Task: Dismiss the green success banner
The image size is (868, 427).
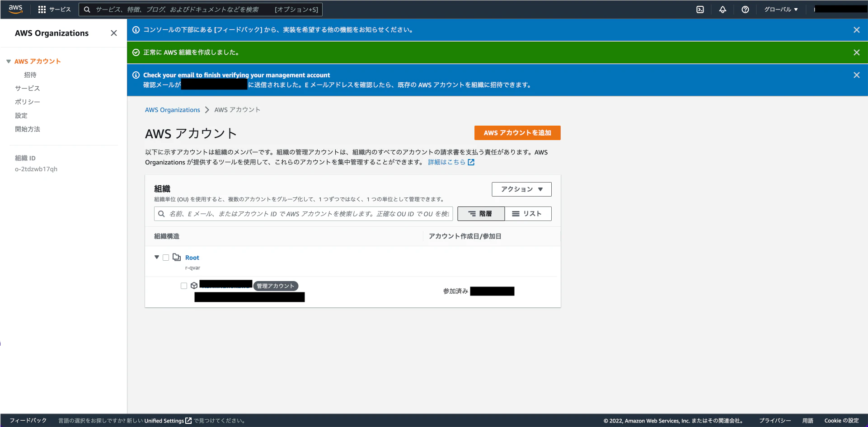Action: (856, 52)
